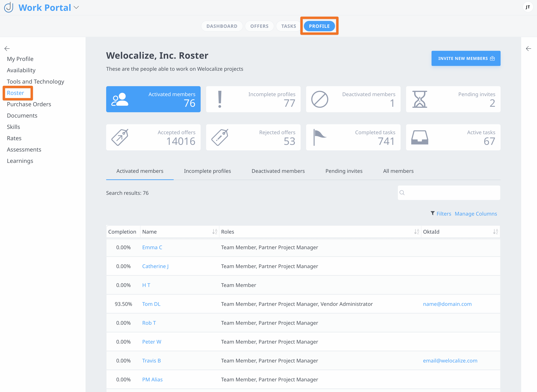Click the funnel icon beside Filters
The height and width of the screenshot is (392, 537).
point(433,213)
